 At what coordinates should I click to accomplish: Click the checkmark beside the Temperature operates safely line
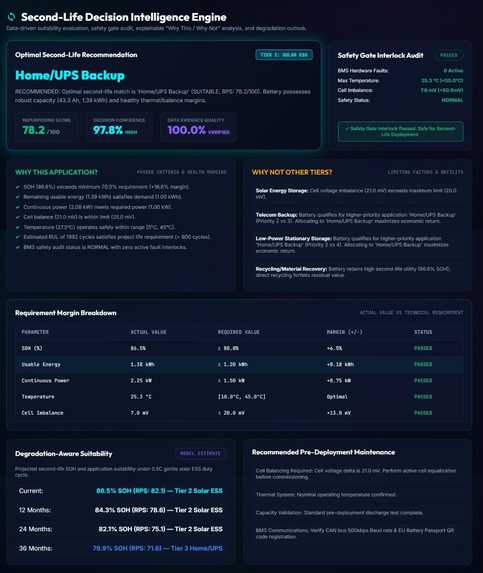point(18,227)
